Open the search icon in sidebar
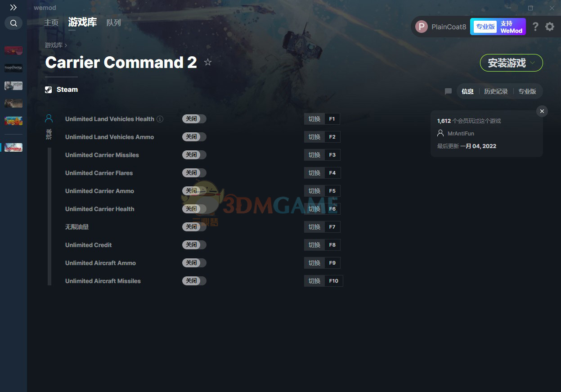Viewport: 561px width, 392px height. [x=13, y=23]
